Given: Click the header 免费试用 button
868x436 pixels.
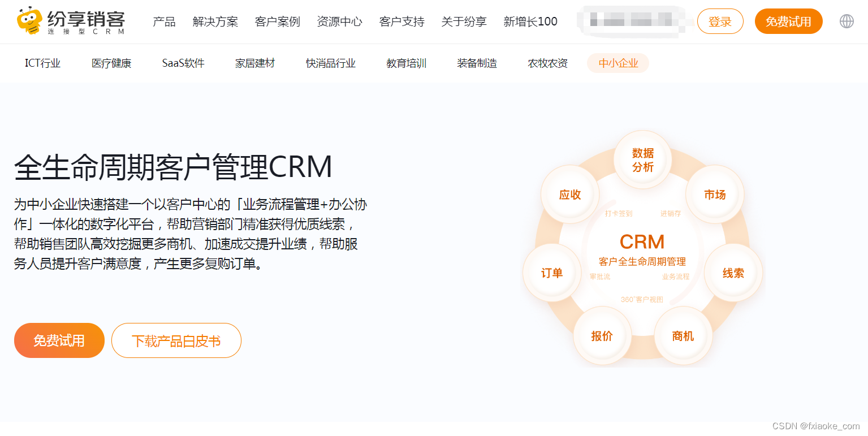Looking at the screenshot, I should tap(789, 21).
